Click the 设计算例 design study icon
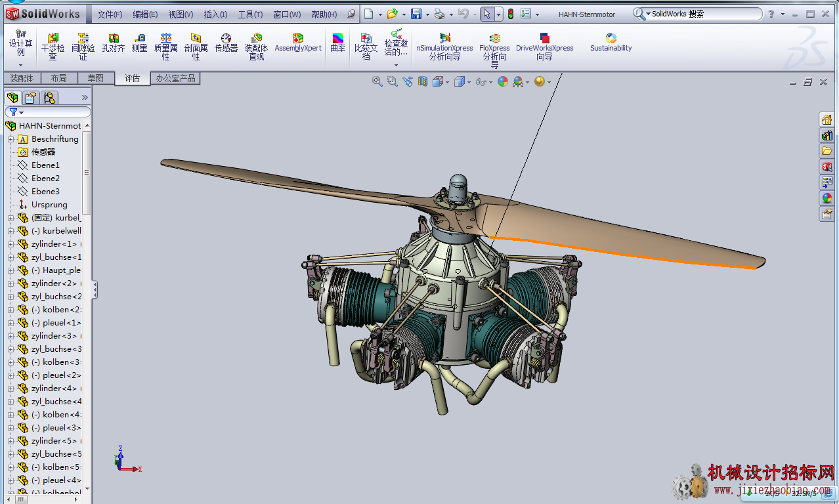This screenshot has width=839, height=504. 20,43
